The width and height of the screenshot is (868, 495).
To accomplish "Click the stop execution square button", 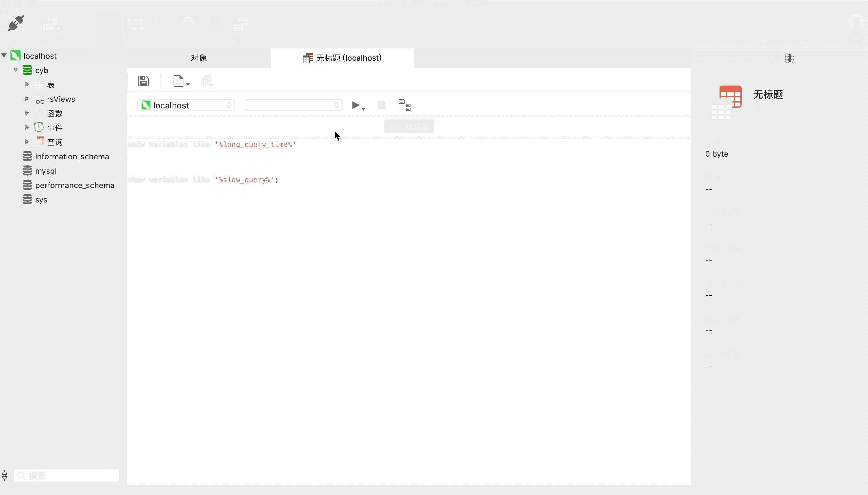I will pyautogui.click(x=381, y=105).
